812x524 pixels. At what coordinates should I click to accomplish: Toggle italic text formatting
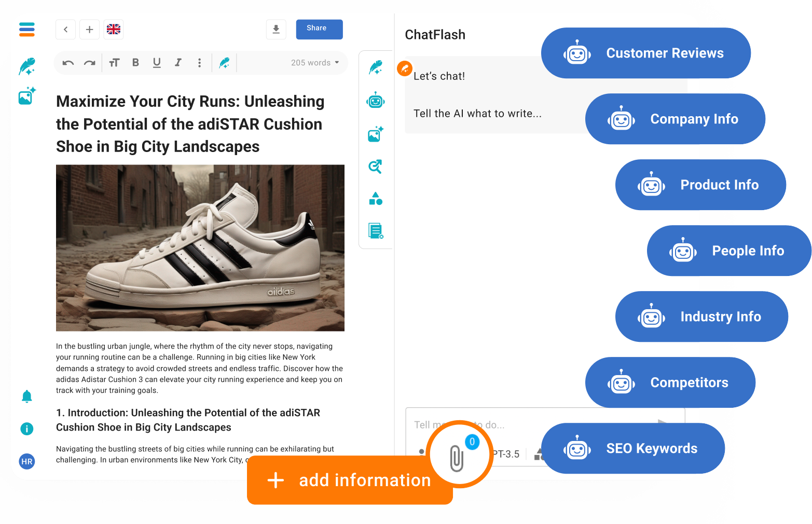point(178,63)
